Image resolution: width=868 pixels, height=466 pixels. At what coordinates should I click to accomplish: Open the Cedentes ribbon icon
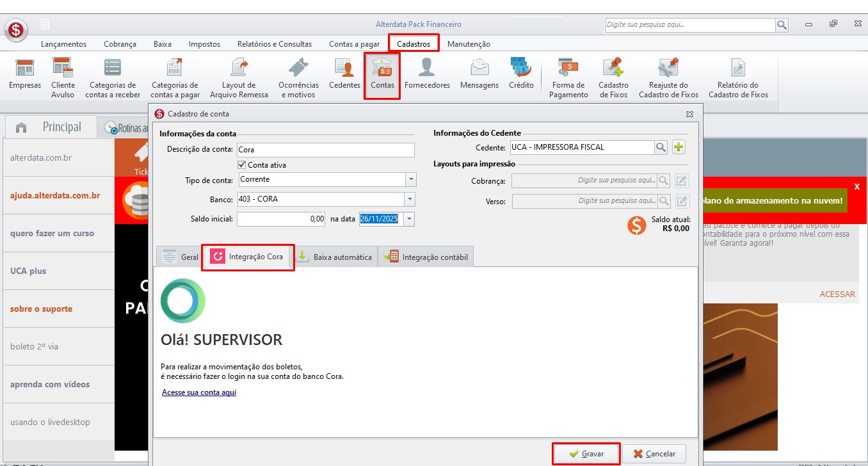pos(344,75)
